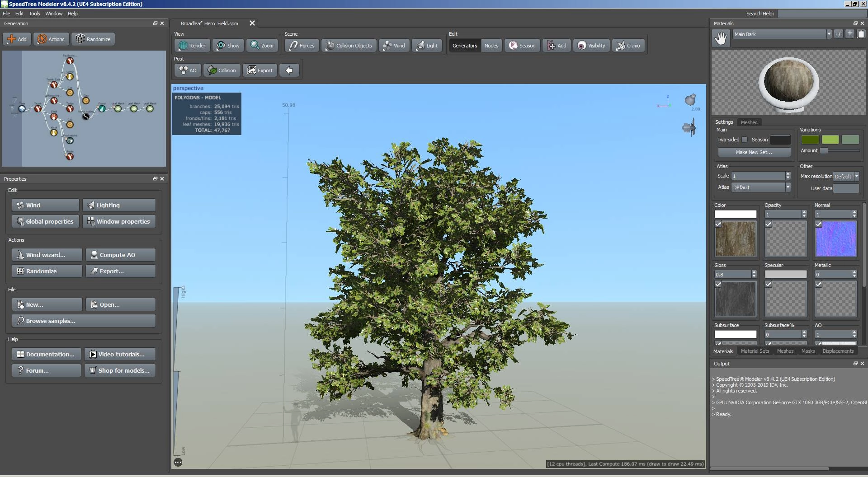The height and width of the screenshot is (477, 868).
Task: Click Add in the Edit toolbar
Action: (x=557, y=46)
